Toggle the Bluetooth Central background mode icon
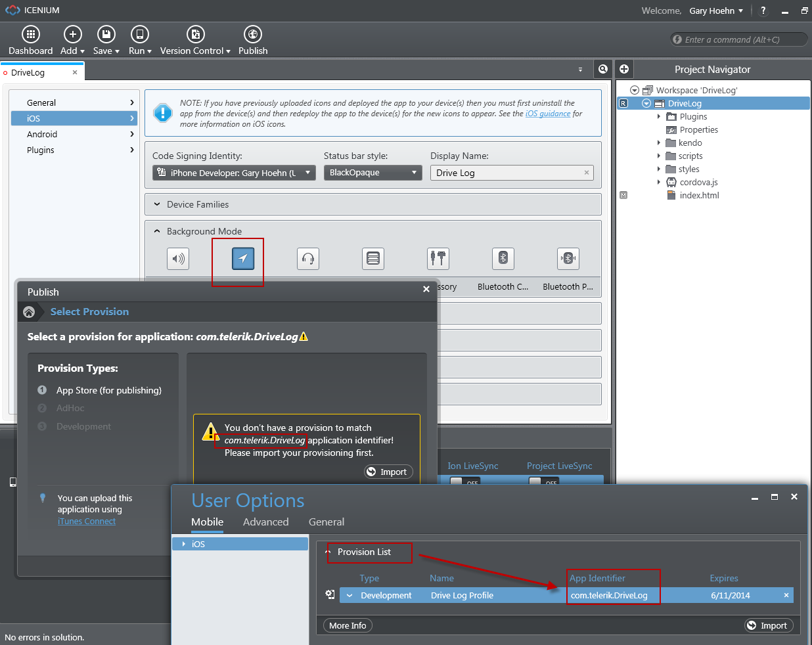The image size is (812, 645). coord(503,259)
